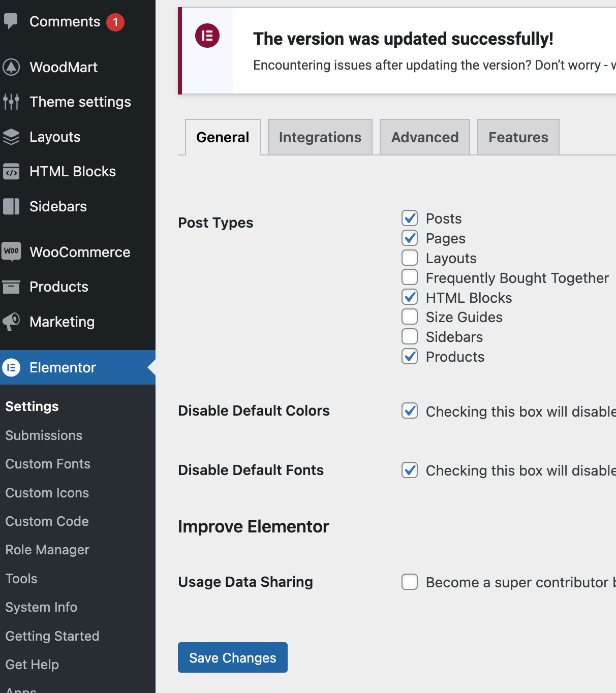Click the Sidebars panel icon

pyautogui.click(x=11, y=206)
